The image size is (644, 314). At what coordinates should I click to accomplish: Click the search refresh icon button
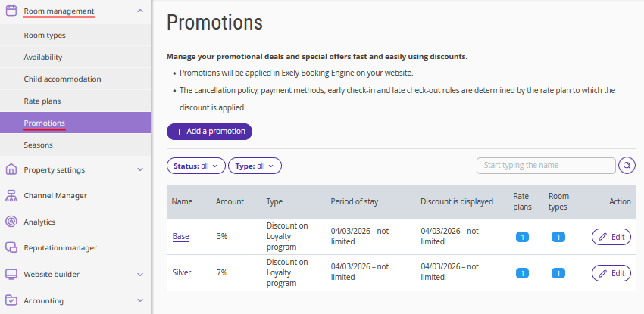click(x=627, y=166)
